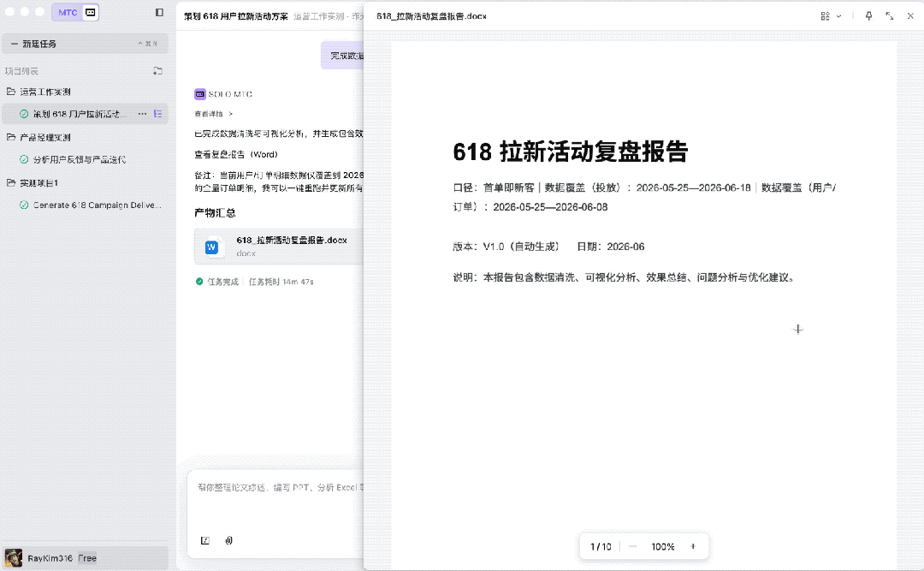This screenshot has width=924, height=571.
Task: Click the RayKim316 user profile avatar
Action: 14,558
